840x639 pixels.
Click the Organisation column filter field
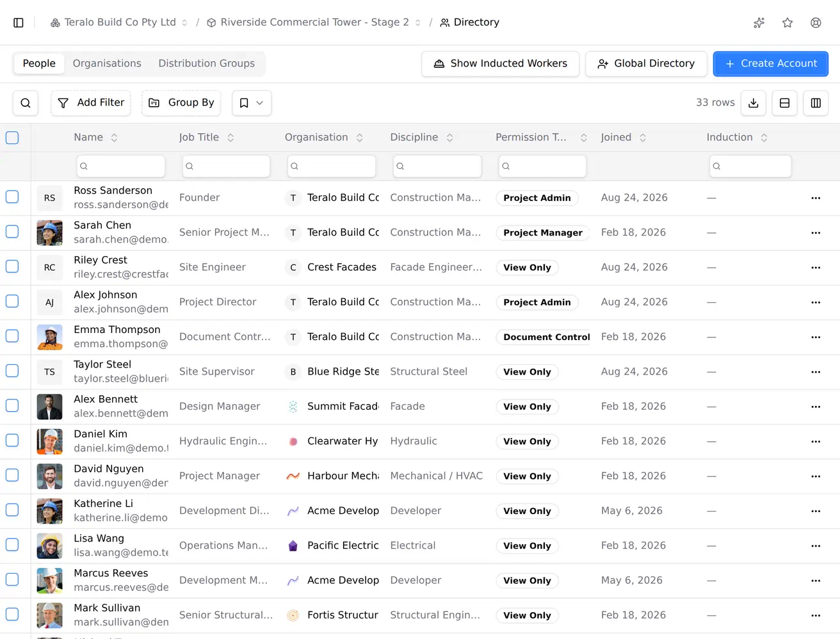point(332,166)
